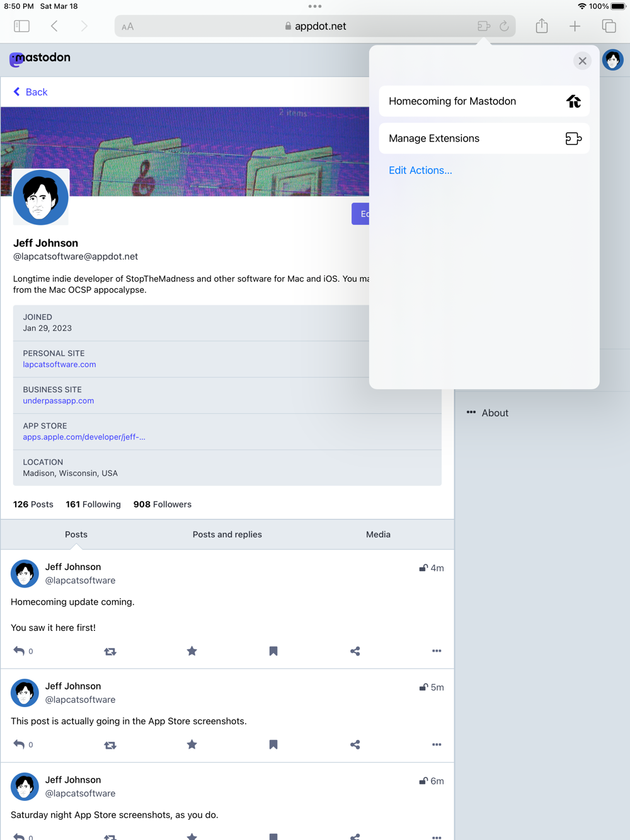Bookmark the Homecoming update post
Screen dimensions: 630x840
click(273, 651)
